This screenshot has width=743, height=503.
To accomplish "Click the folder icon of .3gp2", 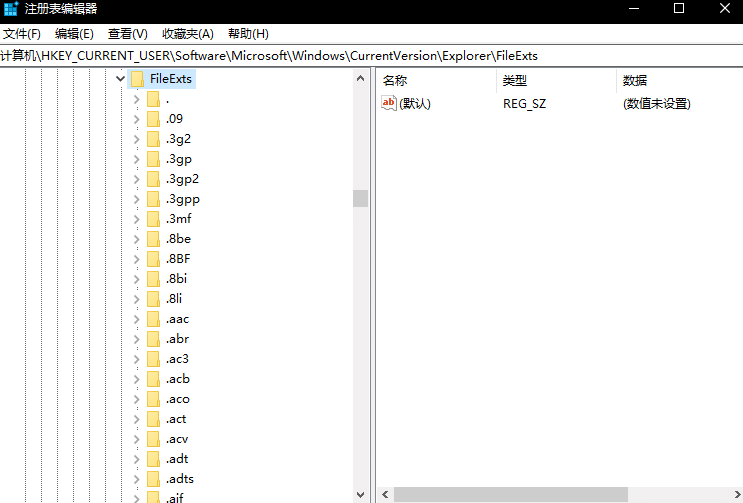I will (x=154, y=179).
